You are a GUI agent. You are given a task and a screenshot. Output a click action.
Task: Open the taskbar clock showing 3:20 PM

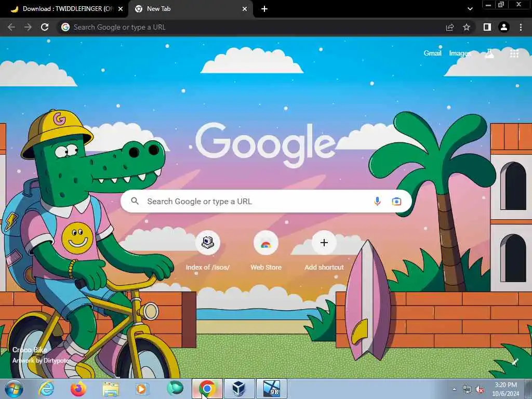click(x=506, y=389)
